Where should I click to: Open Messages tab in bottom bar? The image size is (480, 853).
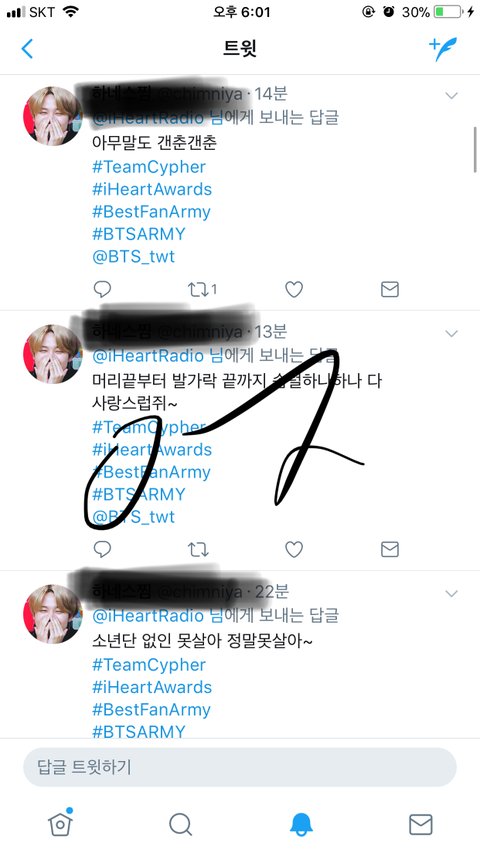pos(421,824)
